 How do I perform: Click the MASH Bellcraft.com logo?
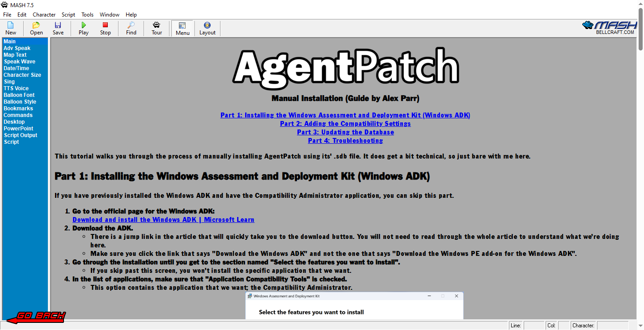coord(610,28)
